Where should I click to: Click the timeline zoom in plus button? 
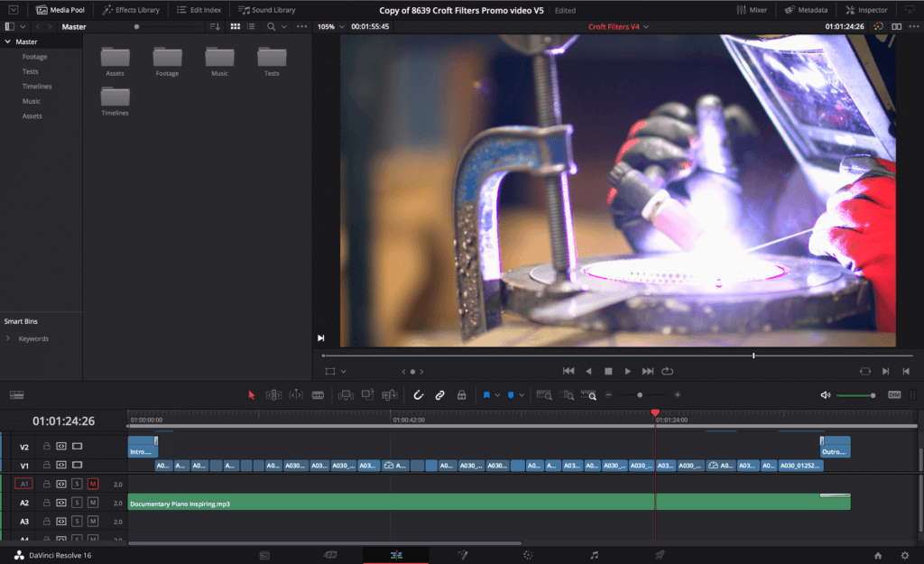click(677, 395)
